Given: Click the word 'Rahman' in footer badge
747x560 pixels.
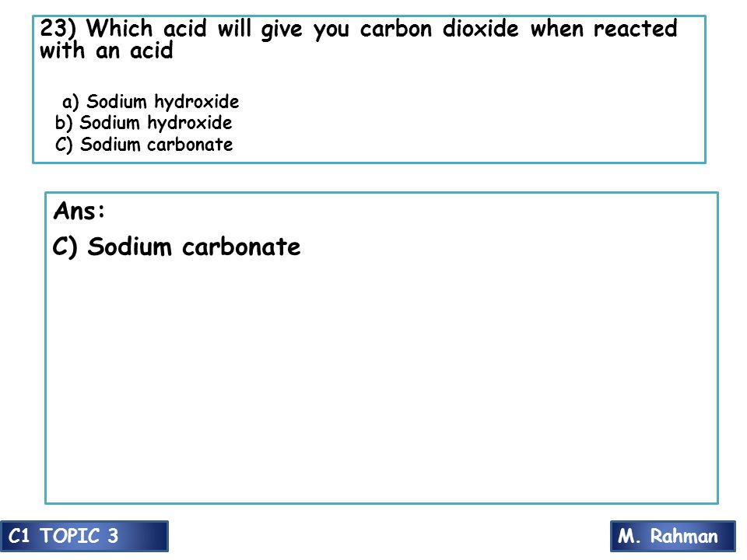Looking at the screenshot, I should pos(684,536).
